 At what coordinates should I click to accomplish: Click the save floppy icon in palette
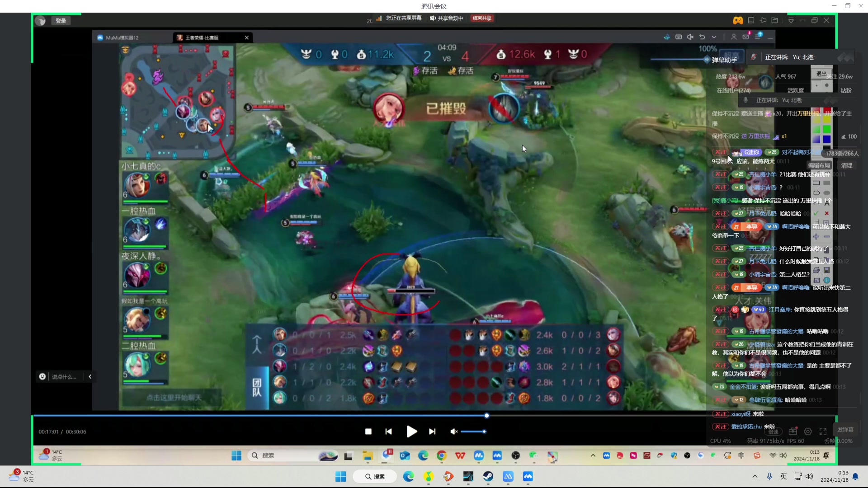click(827, 270)
